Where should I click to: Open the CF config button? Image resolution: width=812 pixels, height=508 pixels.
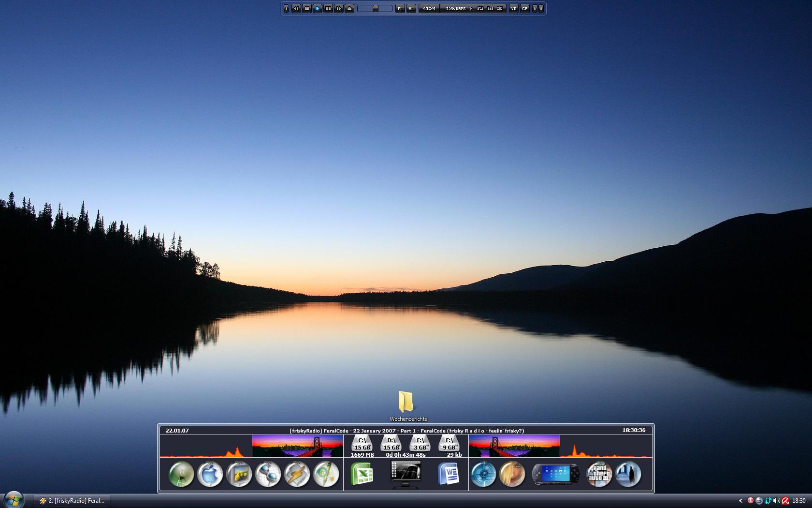[x=525, y=9]
